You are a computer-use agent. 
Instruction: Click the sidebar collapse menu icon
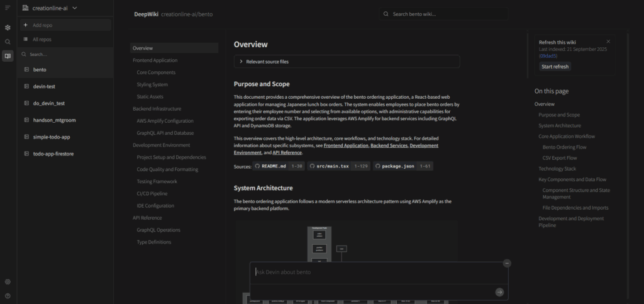(x=8, y=8)
